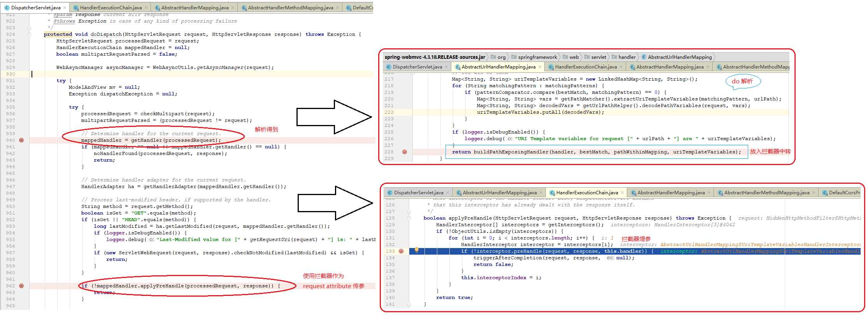868x315 pixels.
Task: Click the servlet folder breadcrumb
Action: [x=595, y=57]
